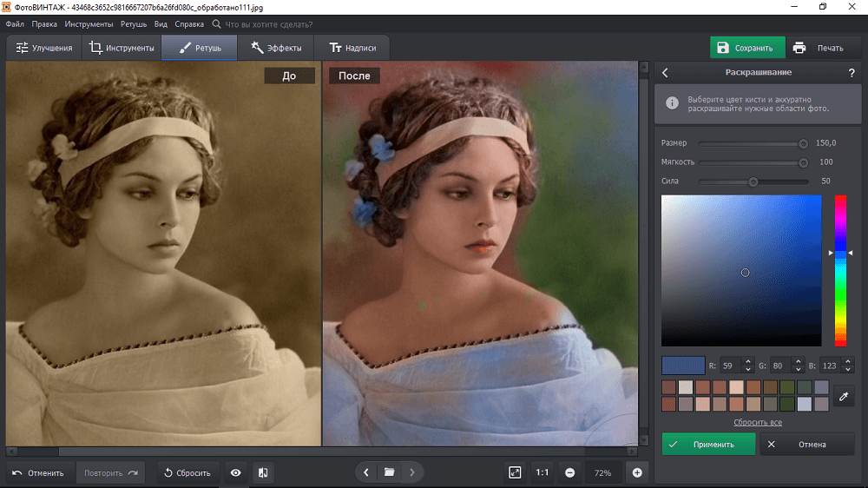
Task: Click the Сбросить все link
Action: [x=758, y=422]
